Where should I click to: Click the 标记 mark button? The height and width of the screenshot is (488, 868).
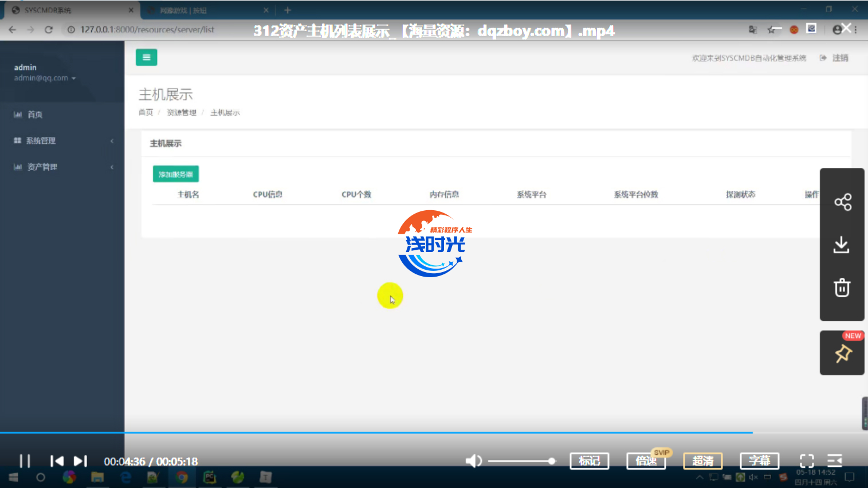[x=589, y=461]
